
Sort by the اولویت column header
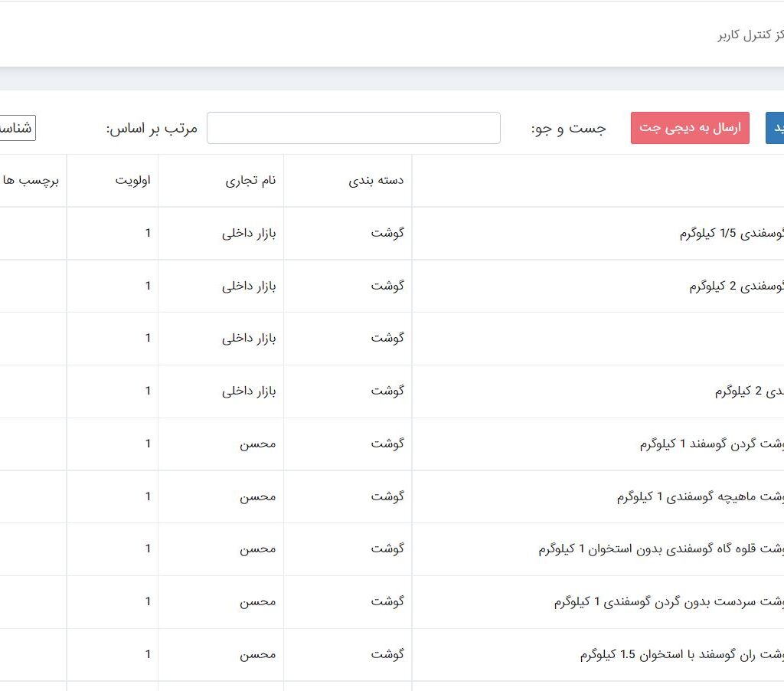132,181
